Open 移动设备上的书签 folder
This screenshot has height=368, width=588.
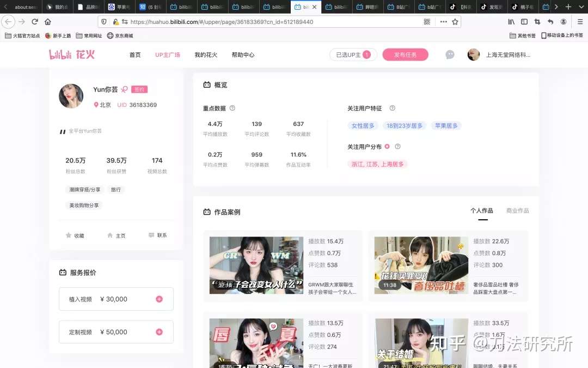[562, 35]
